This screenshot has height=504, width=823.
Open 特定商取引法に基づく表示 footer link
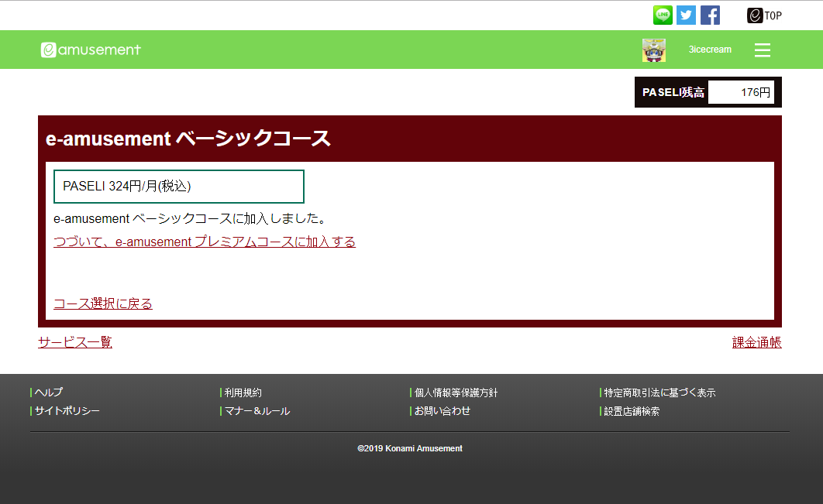[659, 393]
